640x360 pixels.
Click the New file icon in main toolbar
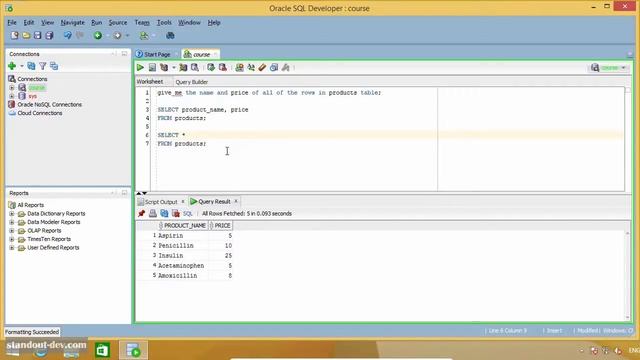click(x=15, y=36)
